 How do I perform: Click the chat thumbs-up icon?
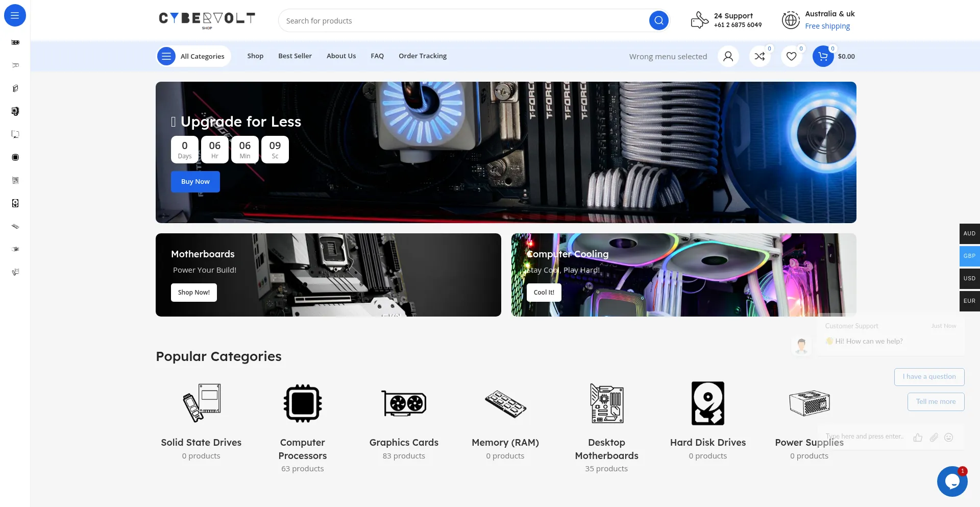click(918, 438)
